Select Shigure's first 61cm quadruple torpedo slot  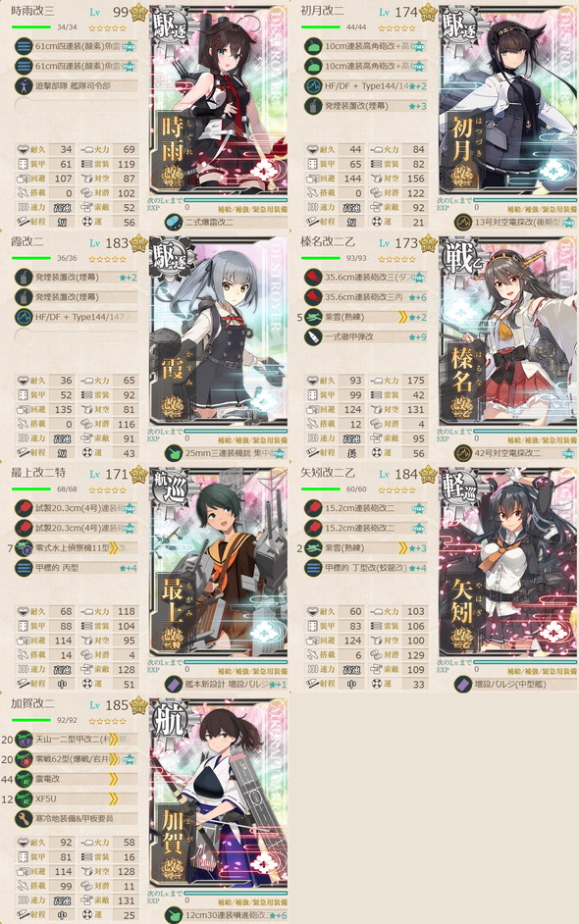point(77,46)
